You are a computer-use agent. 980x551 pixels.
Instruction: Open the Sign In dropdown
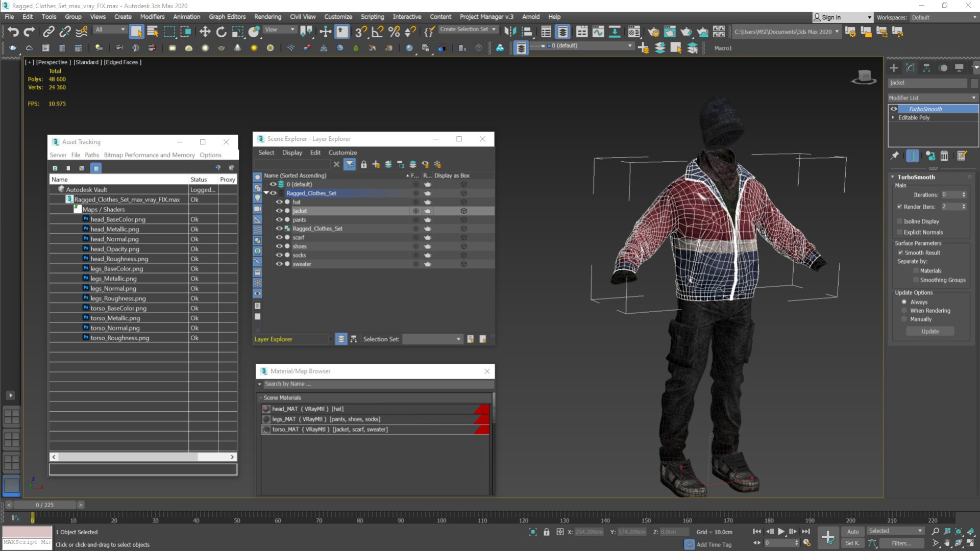[842, 17]
